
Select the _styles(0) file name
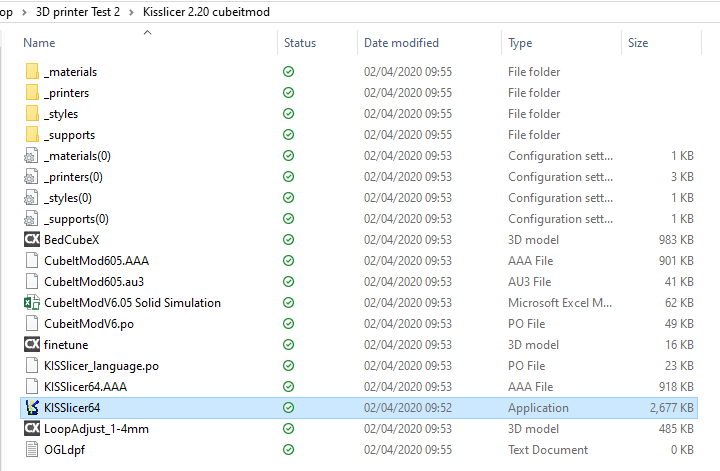[x=68, y=198]
